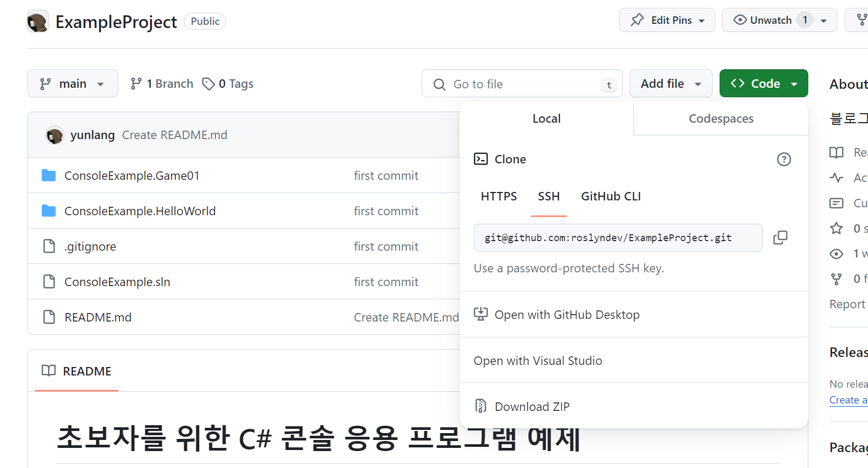Open the 0 Tags link

228,84
